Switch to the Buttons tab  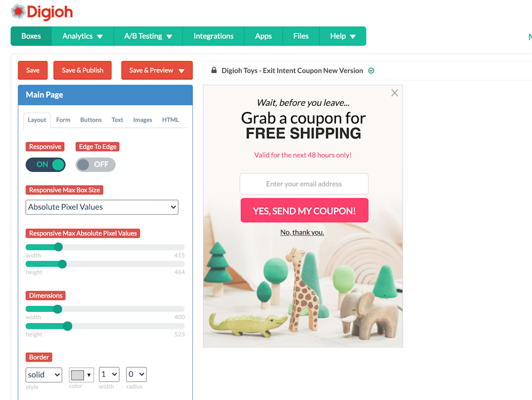91,120
